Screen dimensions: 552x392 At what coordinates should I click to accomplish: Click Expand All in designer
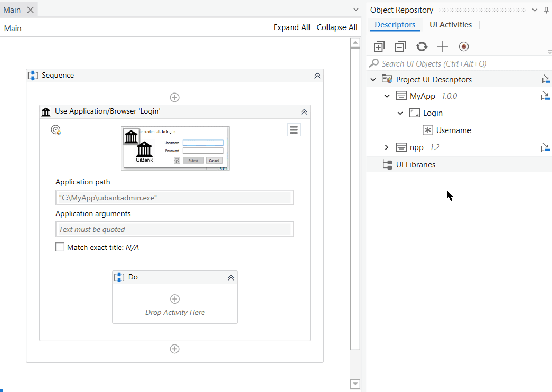point(292,27)
